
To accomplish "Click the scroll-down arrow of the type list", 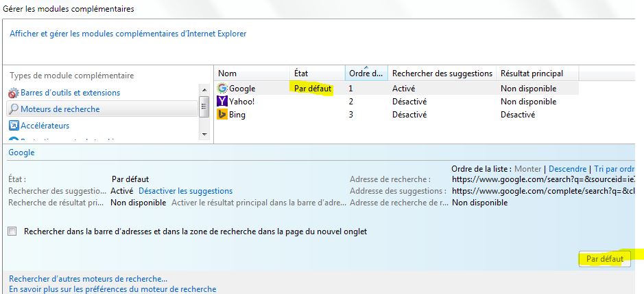I will coord(204,135).
